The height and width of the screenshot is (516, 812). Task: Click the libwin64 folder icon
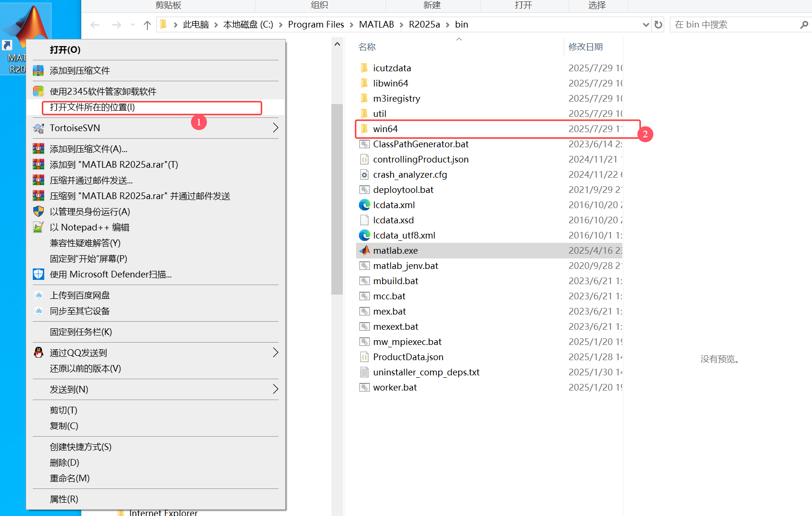[365, 83]
